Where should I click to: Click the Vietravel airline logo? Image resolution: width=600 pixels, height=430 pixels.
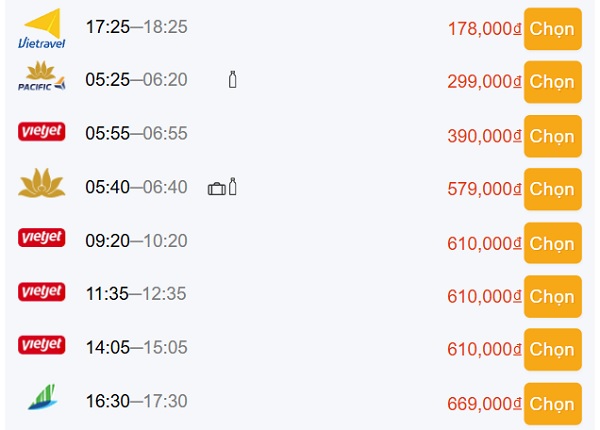[42, 29]
